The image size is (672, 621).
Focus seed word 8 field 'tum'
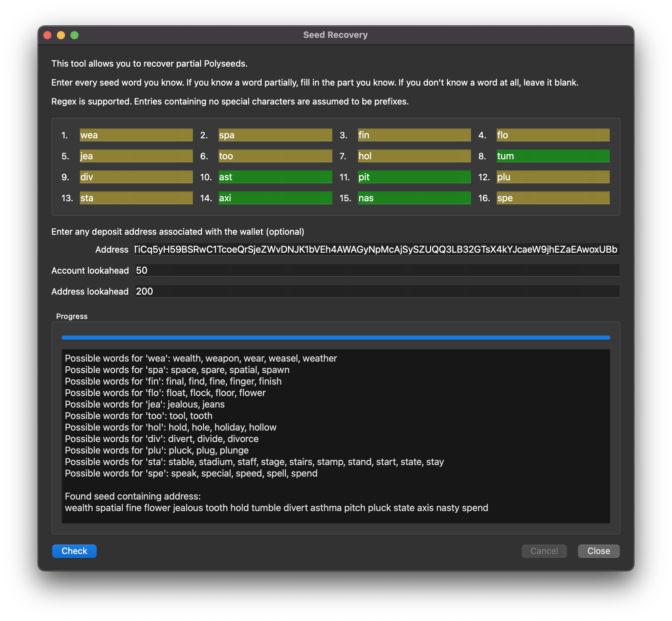click(x=553, y=156)
